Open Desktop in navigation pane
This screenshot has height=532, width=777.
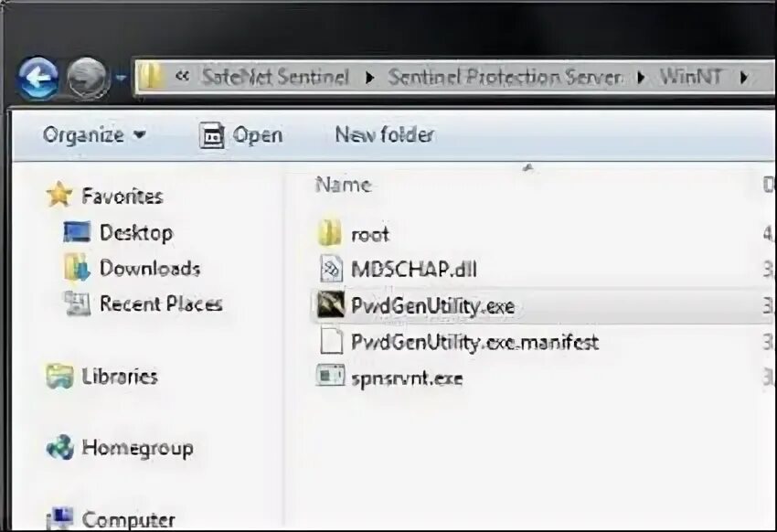[x=136, y=233]
